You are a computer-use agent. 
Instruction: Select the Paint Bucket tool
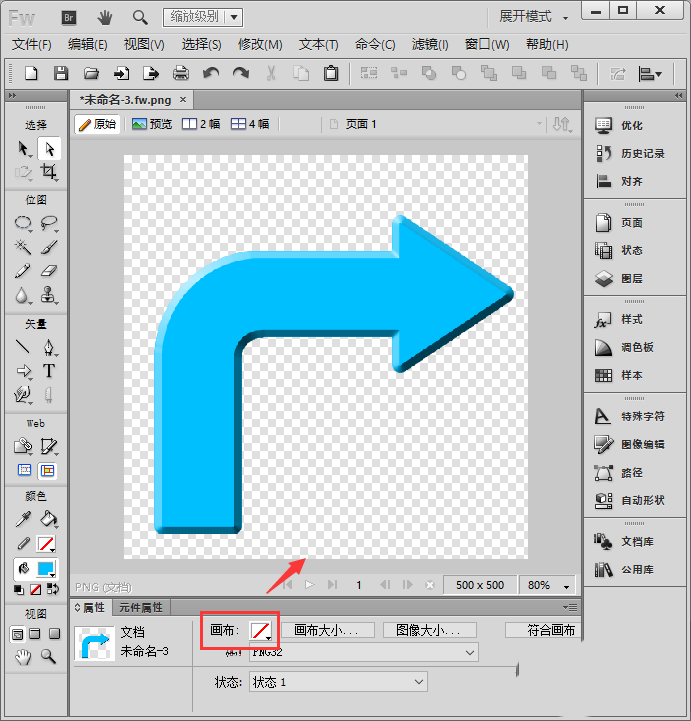coord(49,520)
